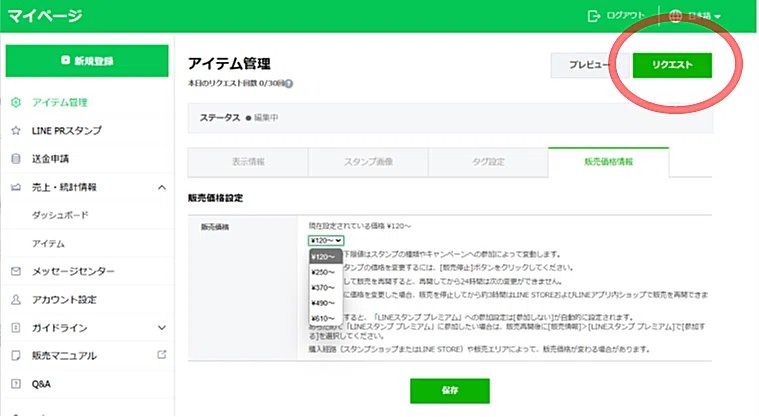Viewport: 759px width, 417px height.
Task: Open メッセージセンター in the sidebar
Action: point(73,271)
